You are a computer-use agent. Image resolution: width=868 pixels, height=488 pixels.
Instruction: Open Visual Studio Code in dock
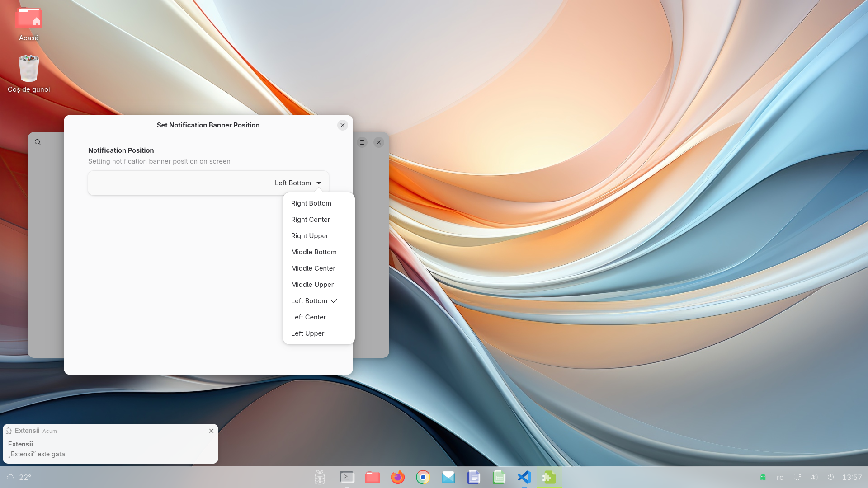coord(524,477)
